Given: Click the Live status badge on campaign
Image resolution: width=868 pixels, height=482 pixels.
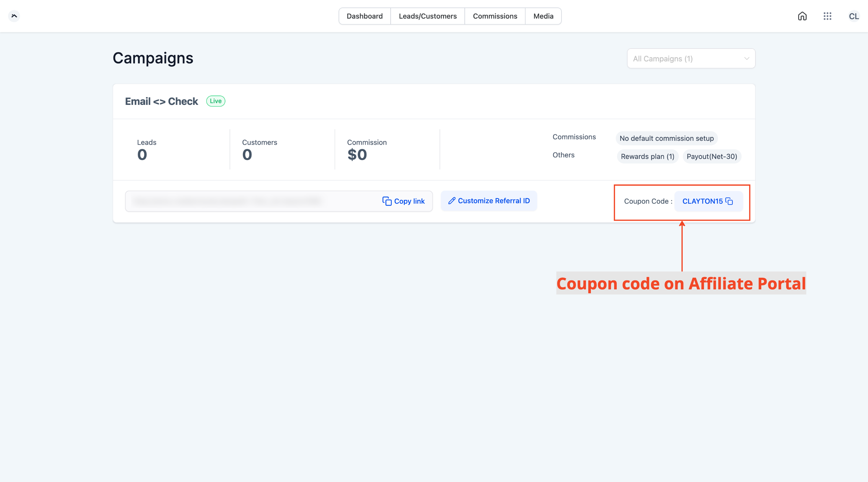Looking at the screenshot, I should [x=215, y=101].
